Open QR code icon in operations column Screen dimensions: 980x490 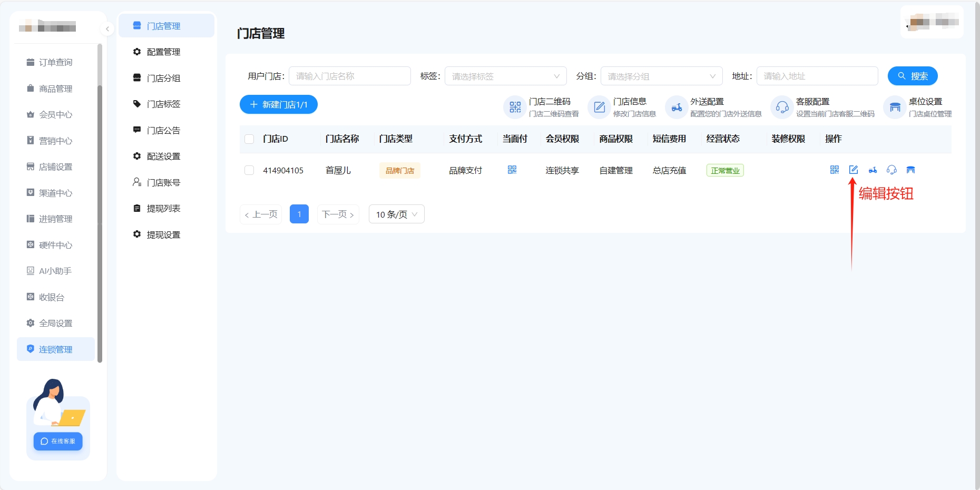pos(834,170)
